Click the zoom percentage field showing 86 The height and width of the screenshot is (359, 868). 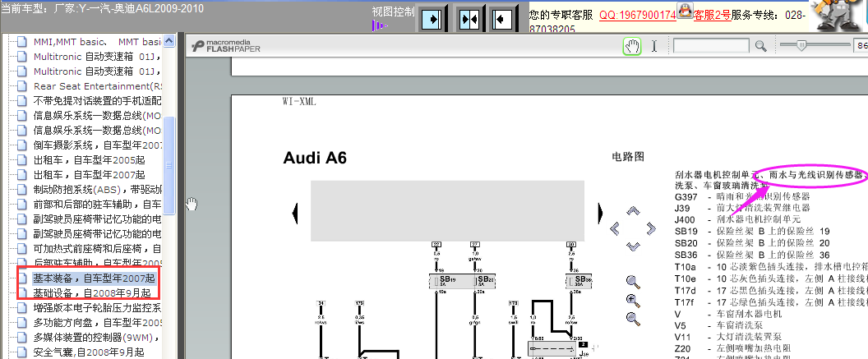861,46
